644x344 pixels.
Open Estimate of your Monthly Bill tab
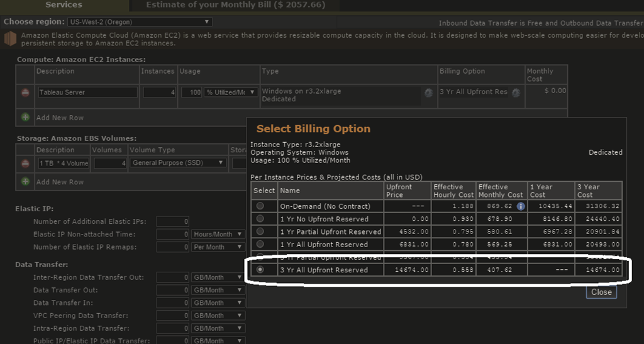(236, 5)
